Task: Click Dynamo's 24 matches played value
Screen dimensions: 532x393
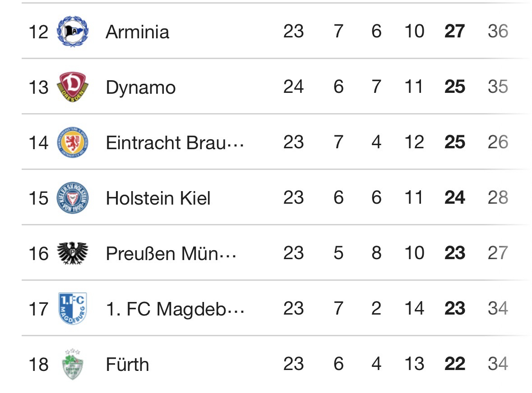Action: pyautogui.click(x=293, y=87)
